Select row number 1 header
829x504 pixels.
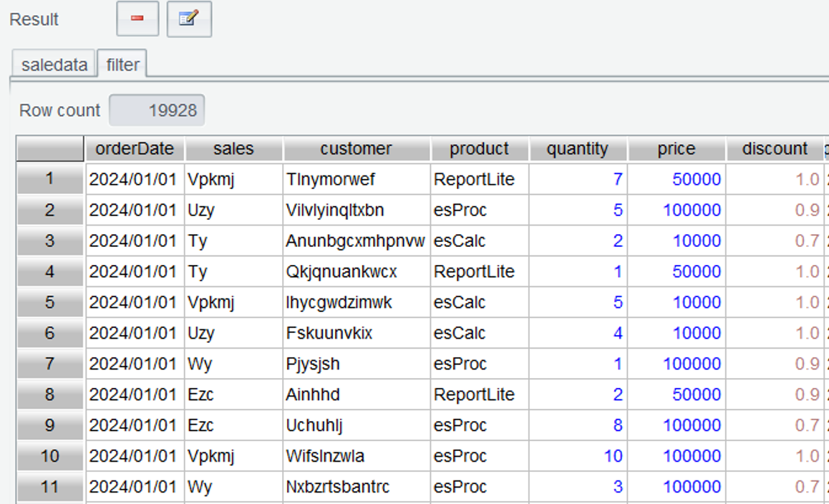49,179
